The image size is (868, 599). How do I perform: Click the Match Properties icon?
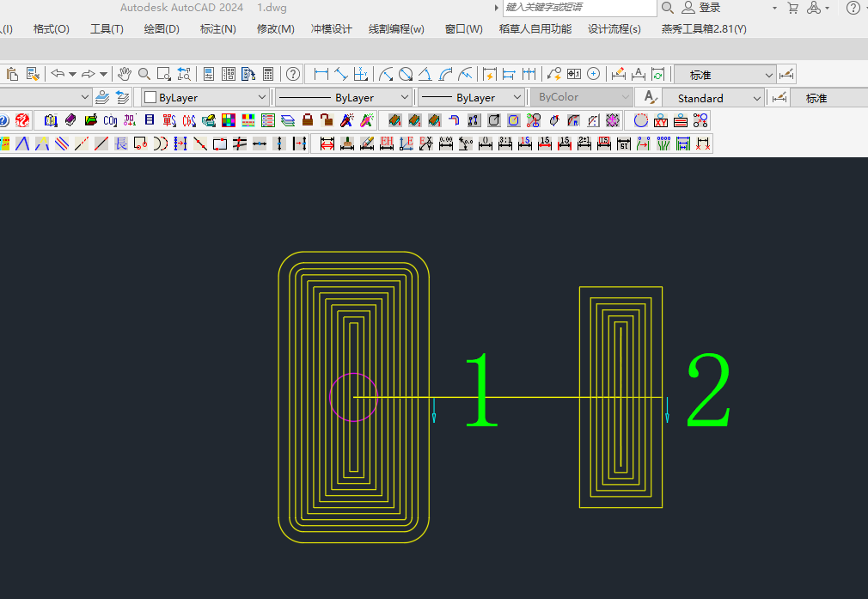pyautogui.click(x=34, y=74)
